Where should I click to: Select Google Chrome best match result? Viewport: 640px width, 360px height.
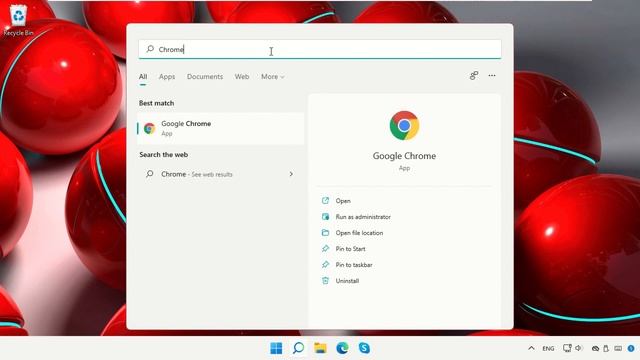[220, 128]
